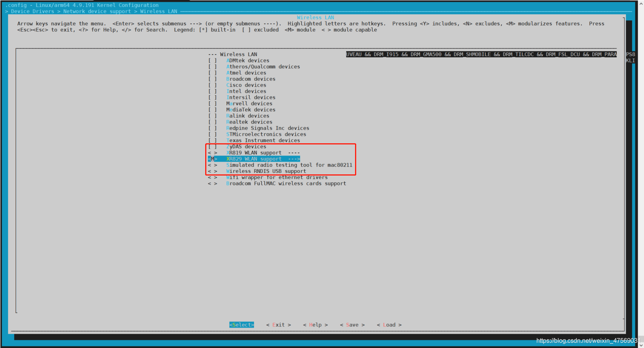Select the Cisco devices entry
The width and height of the screenshot is (644, 348).
(x=246, y=85)
